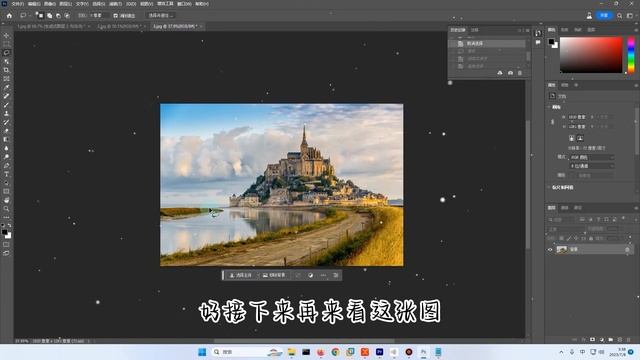Choose Intersect with Selection mode
This screenshot has width=640, height=360.
tap(67, 16)
